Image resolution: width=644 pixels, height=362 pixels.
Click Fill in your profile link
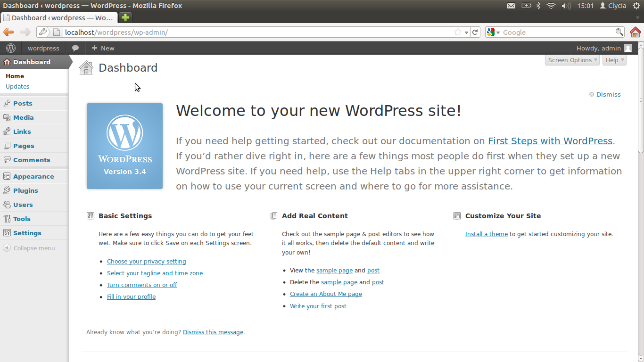tap(131, 296)
